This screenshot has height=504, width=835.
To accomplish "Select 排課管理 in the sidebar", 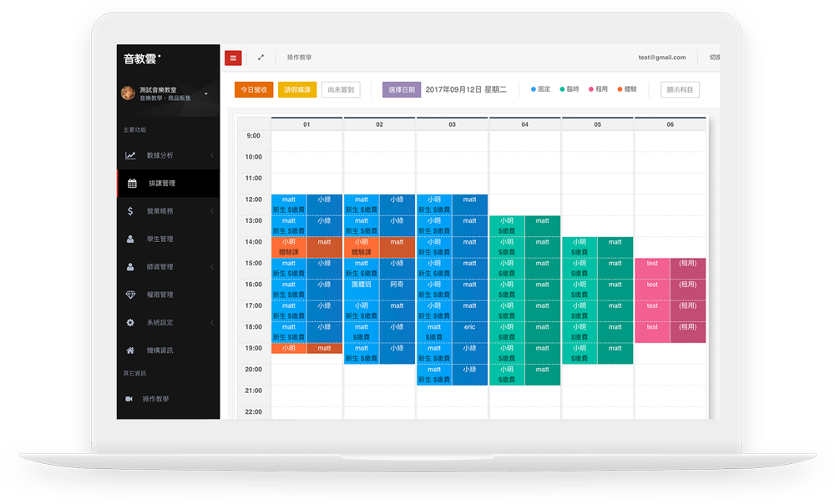I will pyautogui.click(x=162, y=184).
